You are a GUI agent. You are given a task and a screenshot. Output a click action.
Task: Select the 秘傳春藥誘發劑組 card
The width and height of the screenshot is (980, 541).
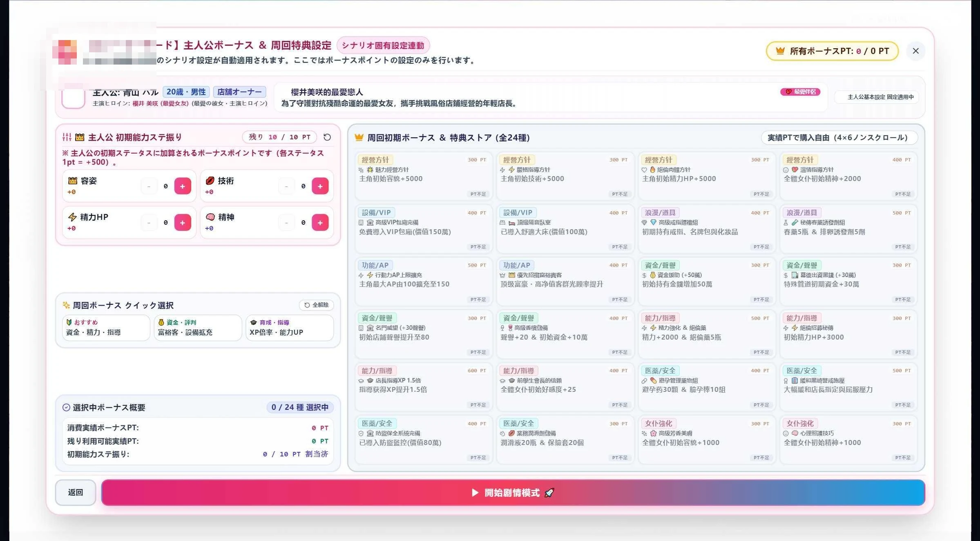tap(848, 229)
